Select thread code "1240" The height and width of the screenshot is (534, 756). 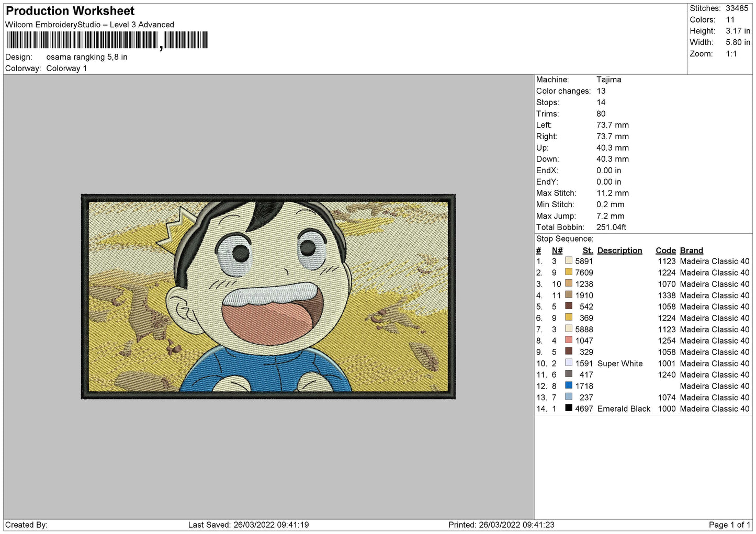[667, 374]
